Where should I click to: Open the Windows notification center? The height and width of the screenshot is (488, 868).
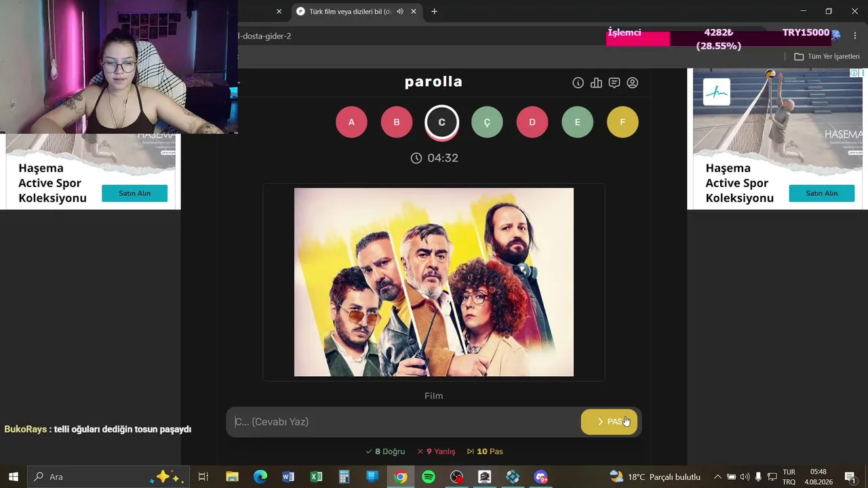tap(850, 476)
